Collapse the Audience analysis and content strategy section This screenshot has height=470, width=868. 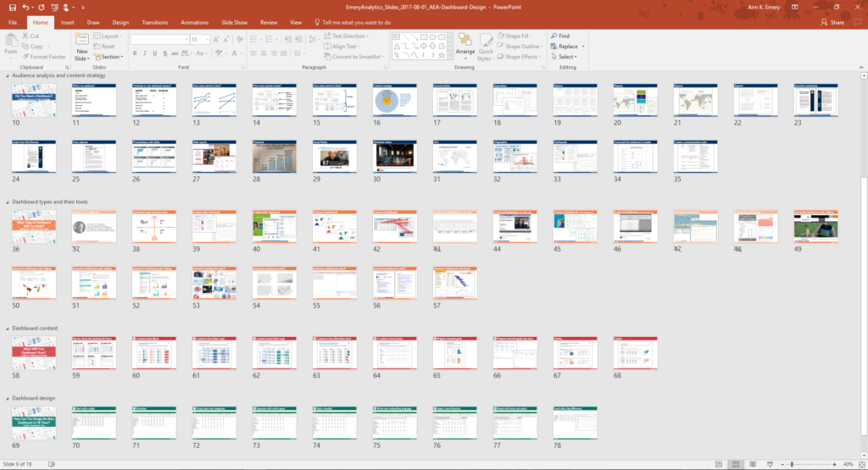click(x=7, y=75)
